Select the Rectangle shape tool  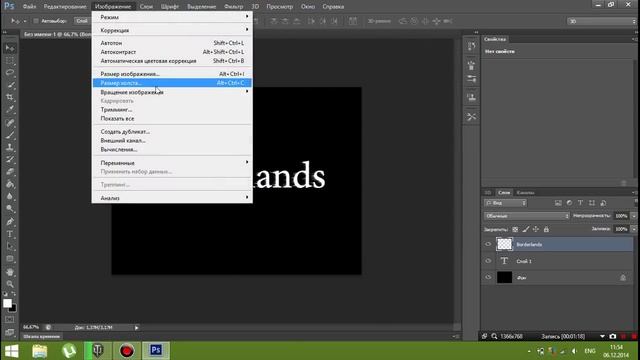click(10, 259)
